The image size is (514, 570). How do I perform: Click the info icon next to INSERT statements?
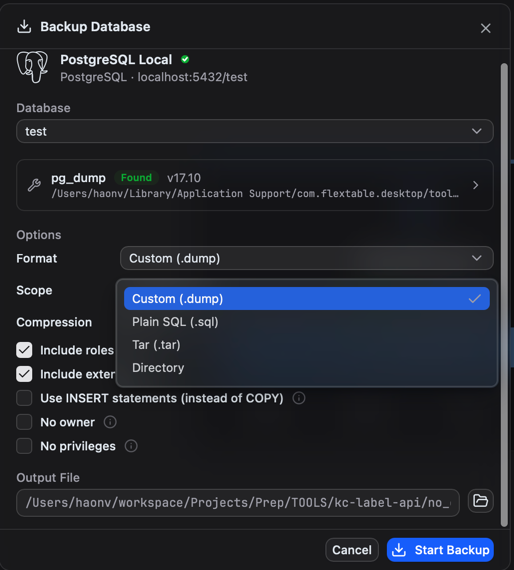299,398
